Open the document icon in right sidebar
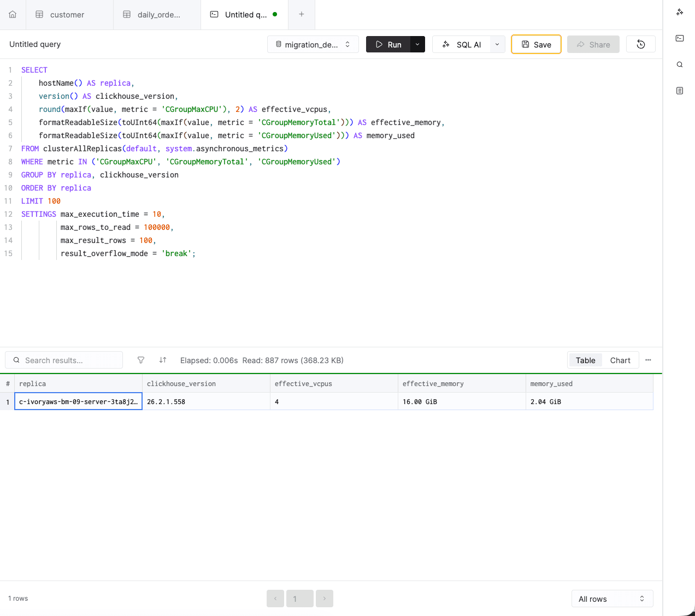Screen dimensions: 695x616 pyautogui.click(x=680, y=91)
